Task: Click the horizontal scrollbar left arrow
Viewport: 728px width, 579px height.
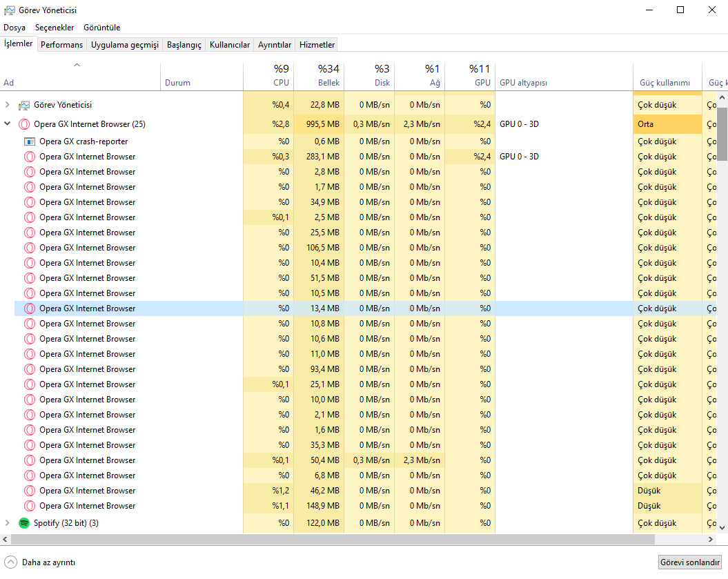Action: pos(5,539)
